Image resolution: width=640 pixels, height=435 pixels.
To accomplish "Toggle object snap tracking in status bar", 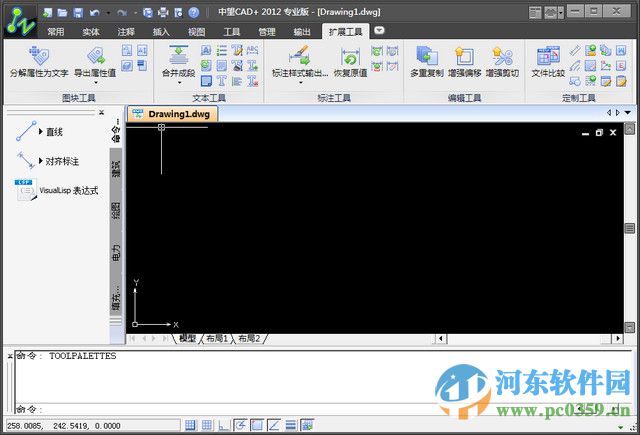I will pos(273,425).
